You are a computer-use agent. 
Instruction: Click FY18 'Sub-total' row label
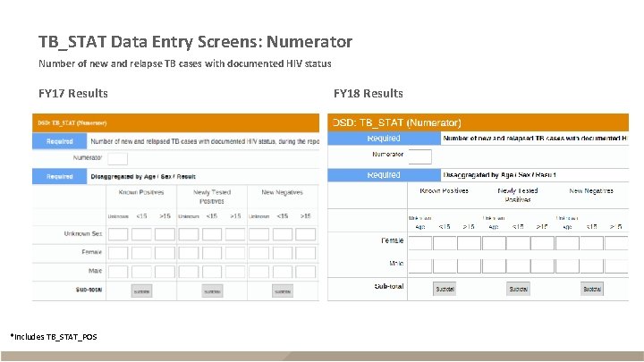[389, 286]
